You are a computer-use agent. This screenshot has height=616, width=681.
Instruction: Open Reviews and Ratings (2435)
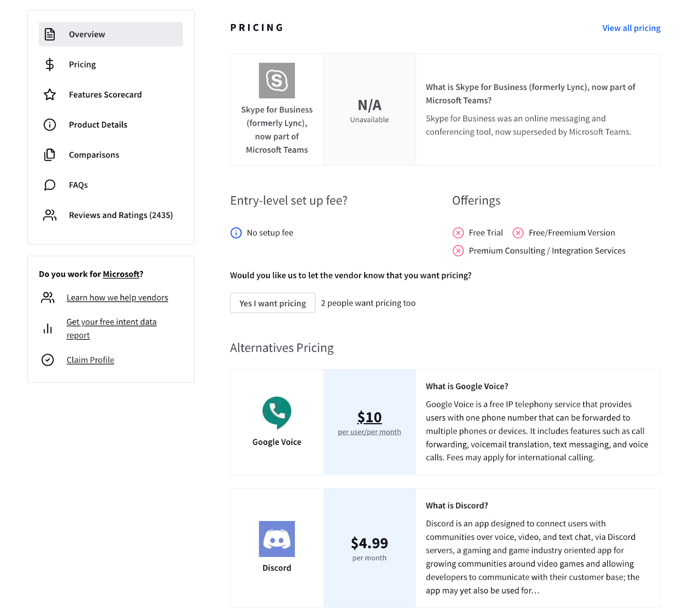(111, 215)
